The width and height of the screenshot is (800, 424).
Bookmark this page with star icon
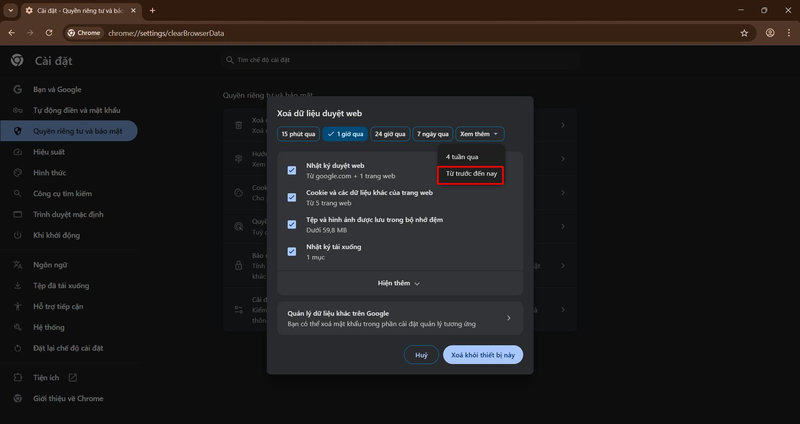tap(744, 33)
